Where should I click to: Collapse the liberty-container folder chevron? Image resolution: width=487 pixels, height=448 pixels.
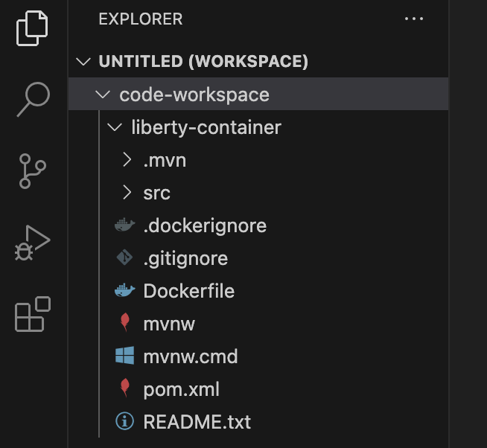click(115, 127)
